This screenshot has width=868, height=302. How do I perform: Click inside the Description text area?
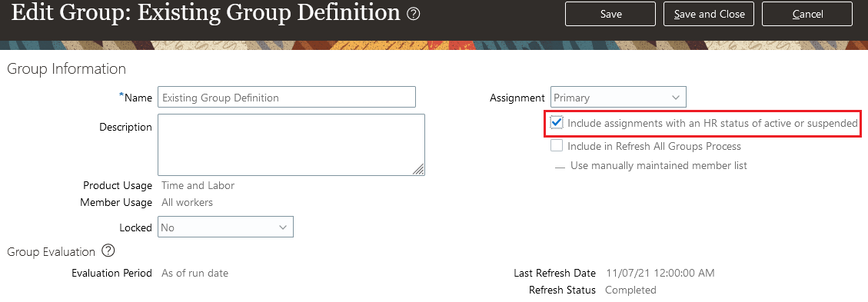coord(291,144)
